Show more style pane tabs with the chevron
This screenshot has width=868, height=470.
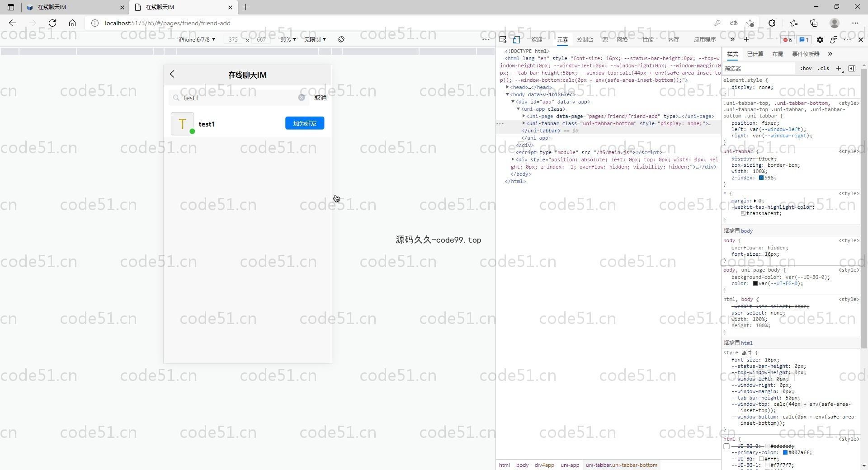(x=830, y=54)
